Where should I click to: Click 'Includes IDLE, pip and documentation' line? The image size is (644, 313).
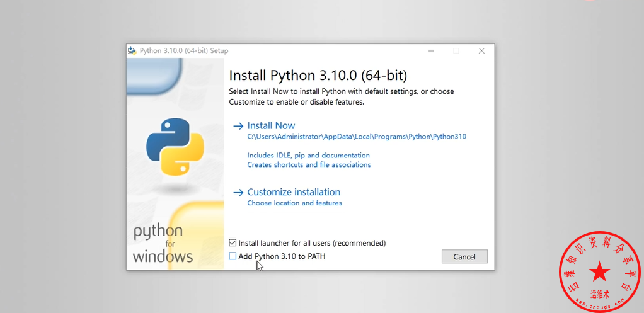pos(308,155)
